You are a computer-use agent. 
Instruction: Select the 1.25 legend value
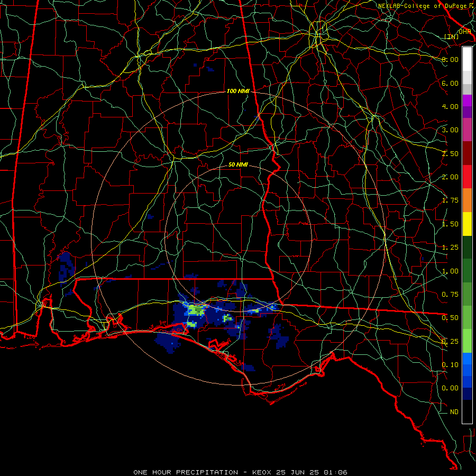(x=450, y=248)
